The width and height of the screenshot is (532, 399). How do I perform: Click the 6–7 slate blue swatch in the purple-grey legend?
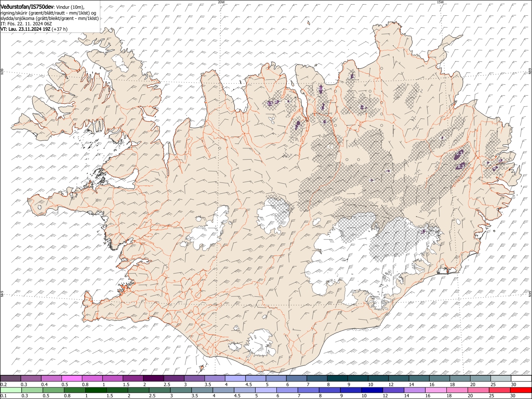(x=296, y=378)
